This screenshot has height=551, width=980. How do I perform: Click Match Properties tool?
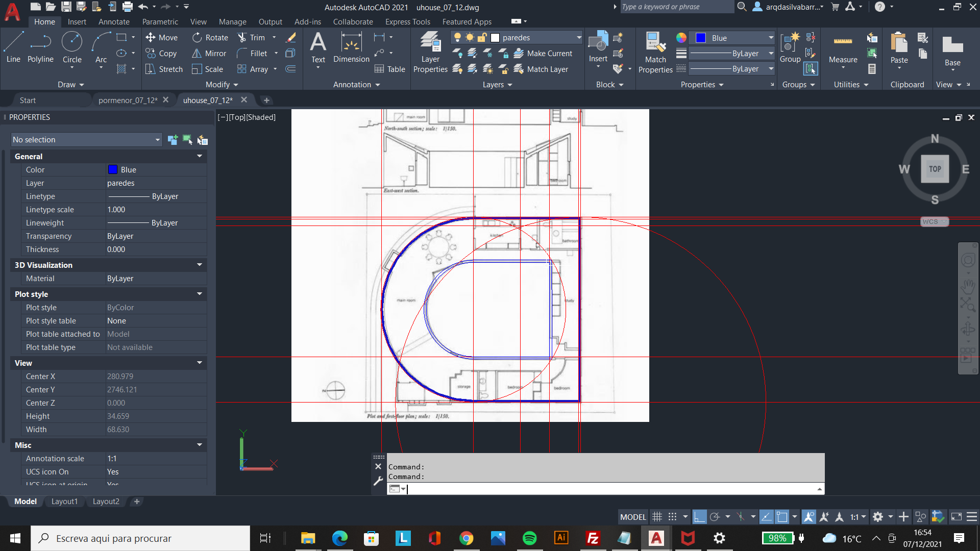[x=655, y=52]
